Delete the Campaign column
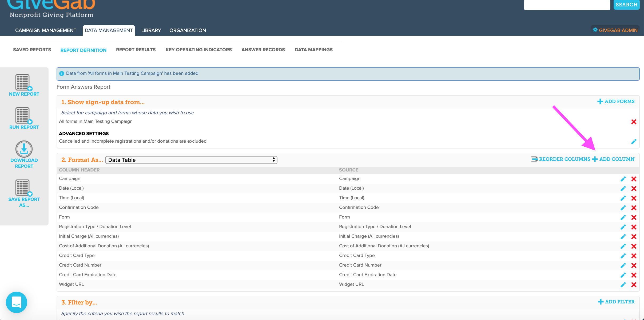 pyautogui.click(x=634, y=179)
